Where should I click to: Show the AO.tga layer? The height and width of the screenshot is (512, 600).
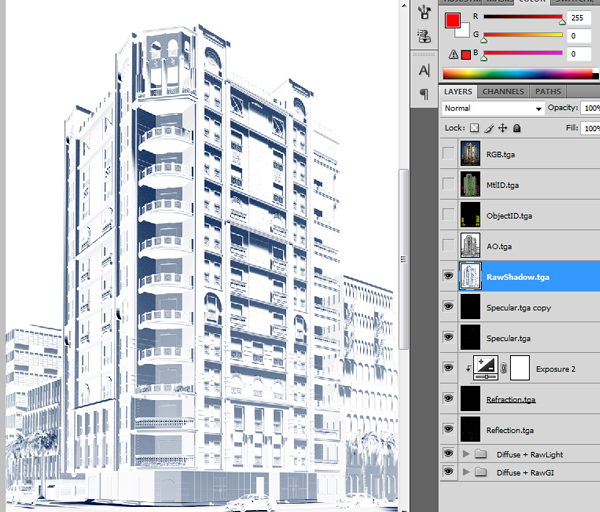(x=448, y=245)
